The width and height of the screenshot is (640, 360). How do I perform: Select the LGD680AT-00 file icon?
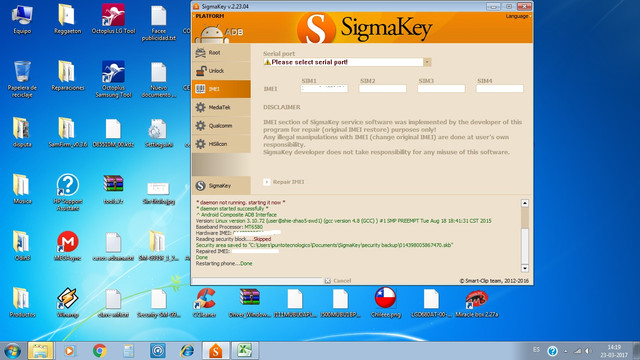(x=431, y=302)
